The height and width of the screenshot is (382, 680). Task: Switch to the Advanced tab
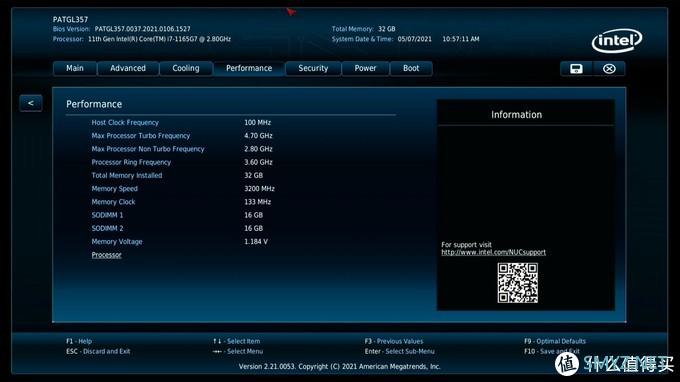128,69
